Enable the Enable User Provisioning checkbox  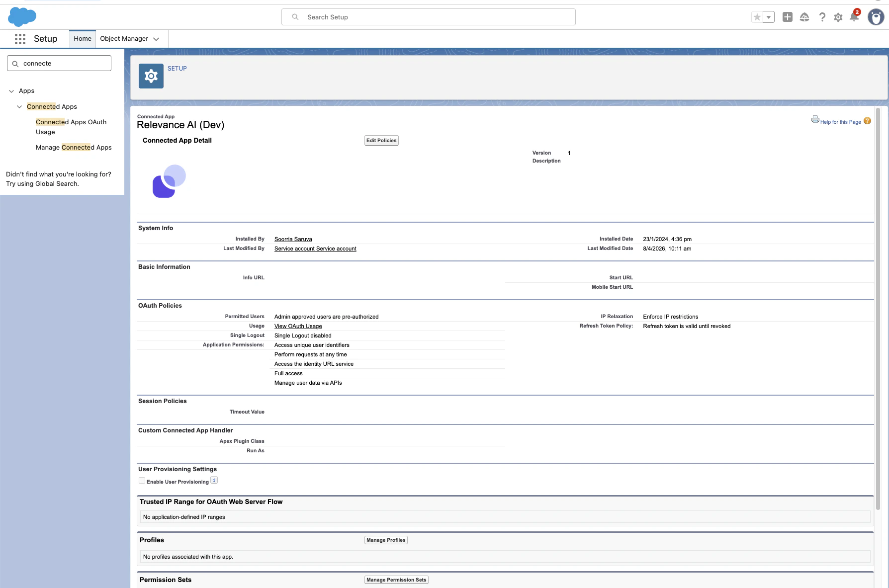[x=142, y=480]
